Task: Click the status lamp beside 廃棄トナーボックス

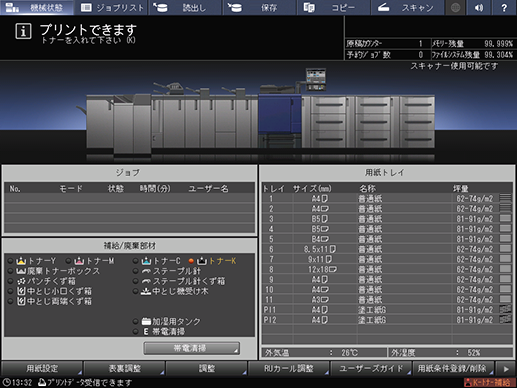Action: click(10, 271)
